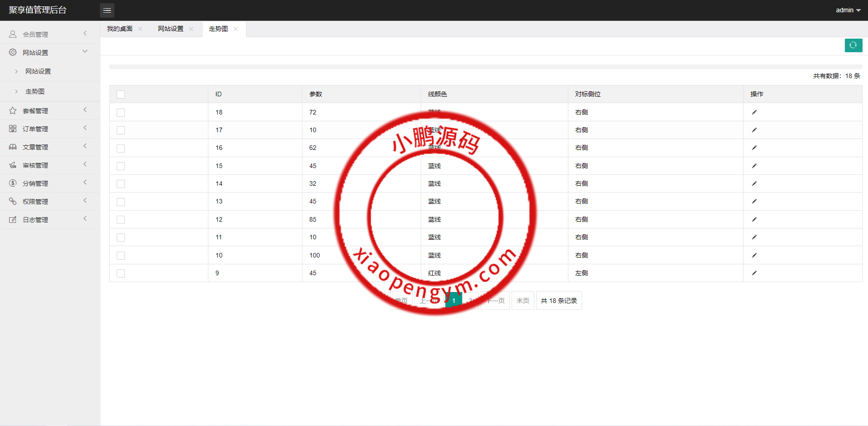Image resolution: width=868 pixels, height=426 pixels.
Task: Click the green refresh icon button
Action: click(853, 45)
